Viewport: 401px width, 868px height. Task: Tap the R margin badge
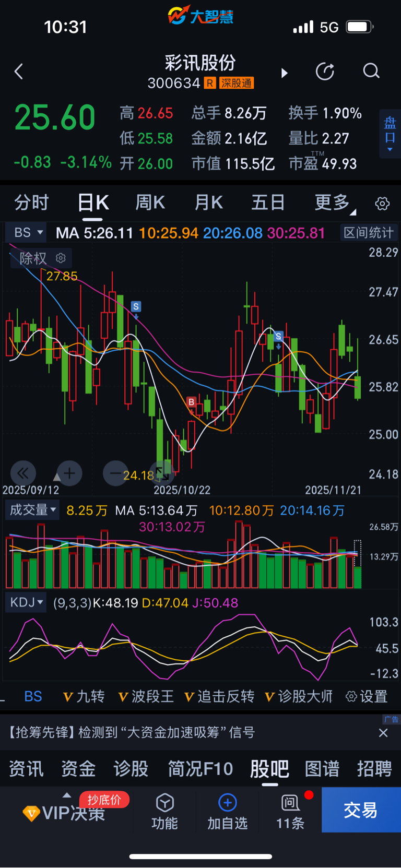coord(210,83)
